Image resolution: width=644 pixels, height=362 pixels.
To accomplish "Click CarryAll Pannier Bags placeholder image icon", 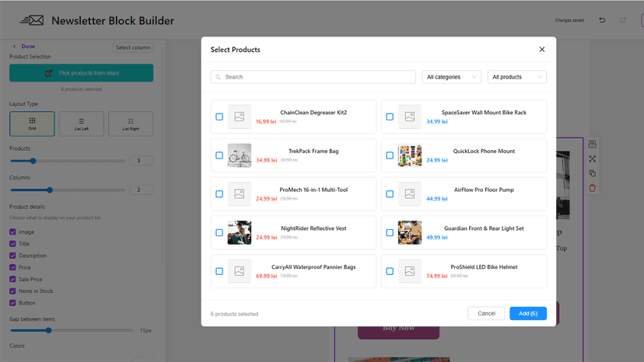I will (240, 271).
